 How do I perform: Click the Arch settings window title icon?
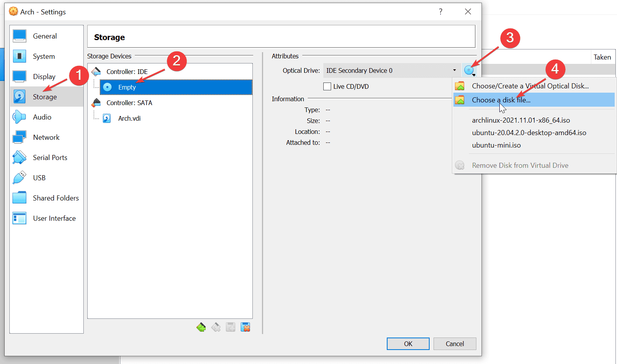13,12
